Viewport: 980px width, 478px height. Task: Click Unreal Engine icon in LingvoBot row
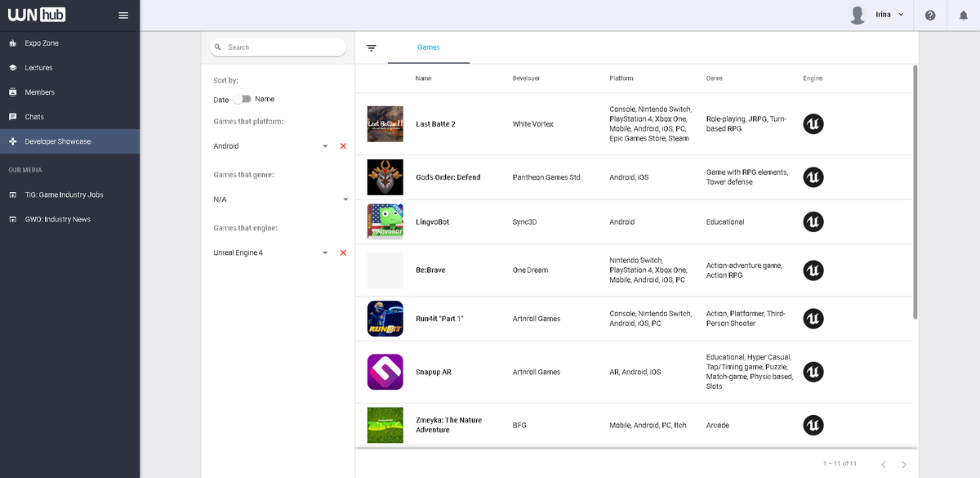813,221
